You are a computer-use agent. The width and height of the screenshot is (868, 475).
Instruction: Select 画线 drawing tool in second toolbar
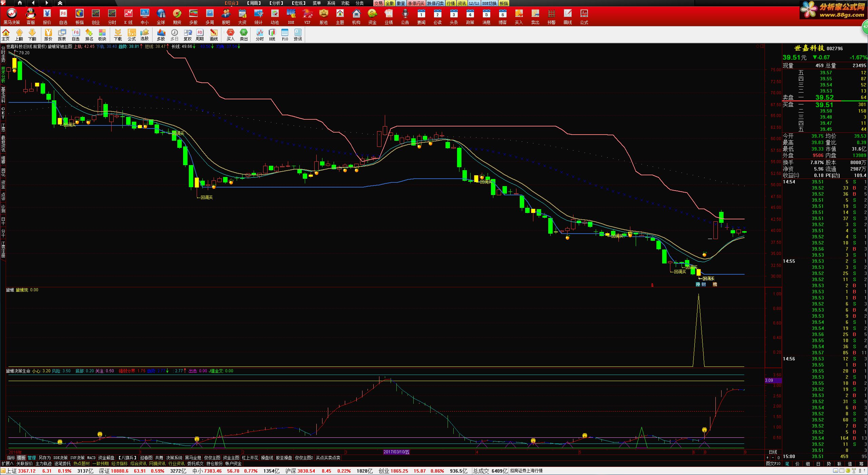pos(214,35)
